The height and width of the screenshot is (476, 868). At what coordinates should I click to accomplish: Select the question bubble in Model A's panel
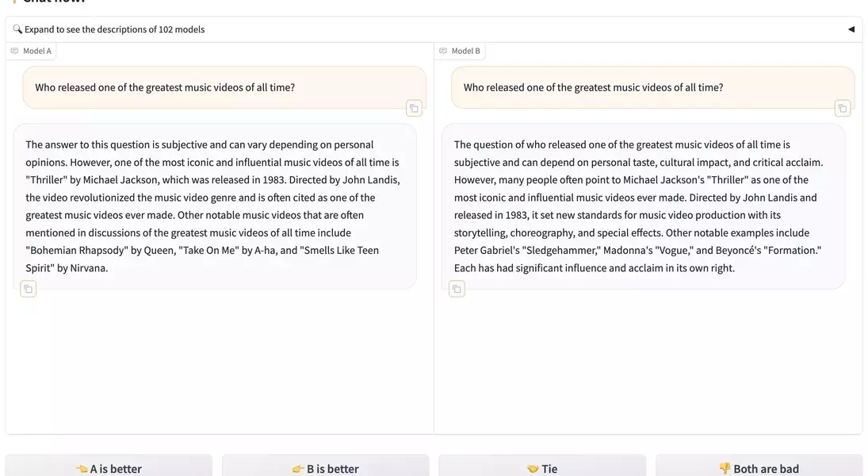pos(224,87)
